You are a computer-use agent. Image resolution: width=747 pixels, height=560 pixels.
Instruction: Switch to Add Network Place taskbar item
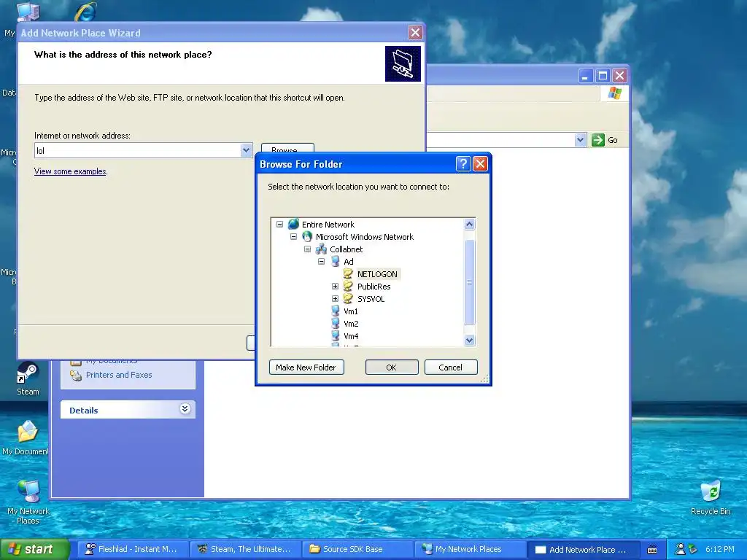click(x=581, y=549)
